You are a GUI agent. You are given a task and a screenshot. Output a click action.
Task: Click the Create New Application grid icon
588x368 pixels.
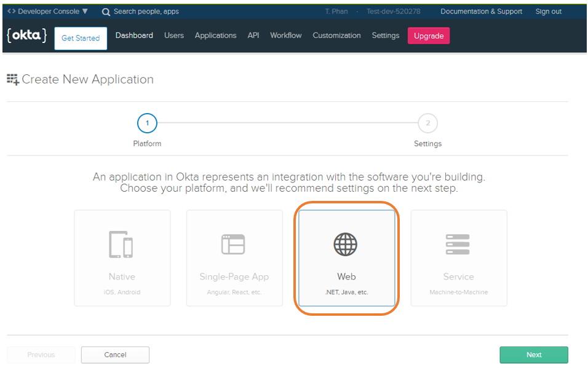[x=13, y=79]
